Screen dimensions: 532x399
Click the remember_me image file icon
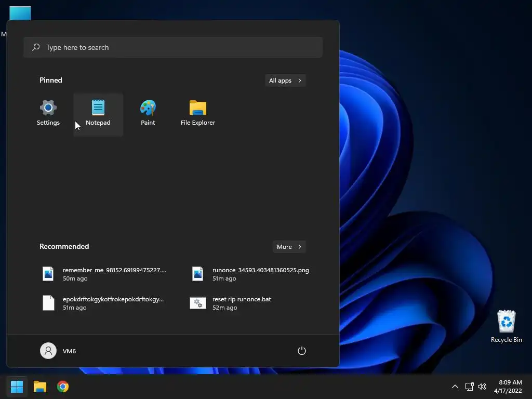[48, 274]
